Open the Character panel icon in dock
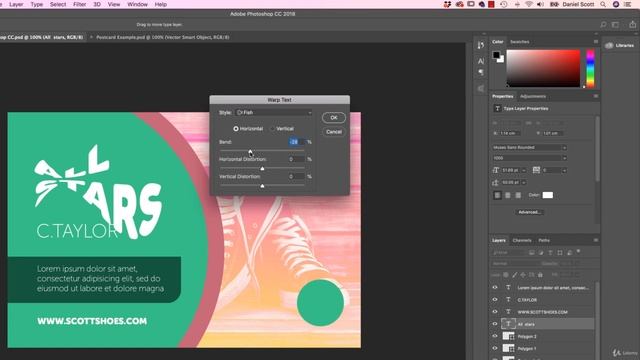 click(x=481, y=61)
